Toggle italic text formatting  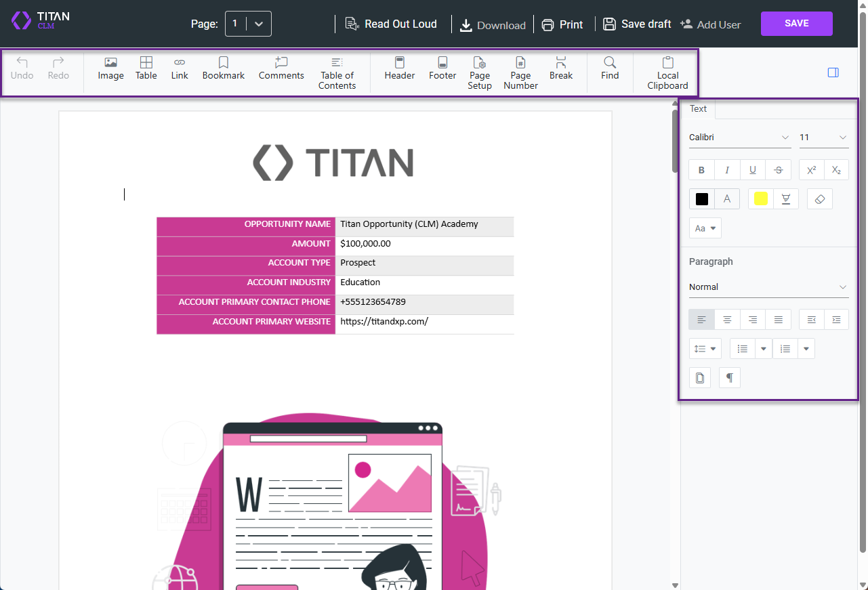point(727,169)
